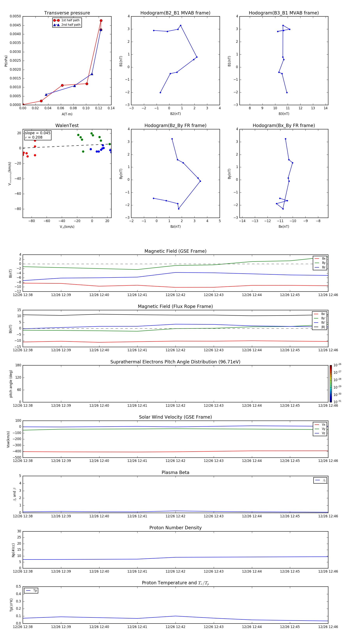
Task: Click the Plasma Beta plot title
Action: [x=175, y=472]
